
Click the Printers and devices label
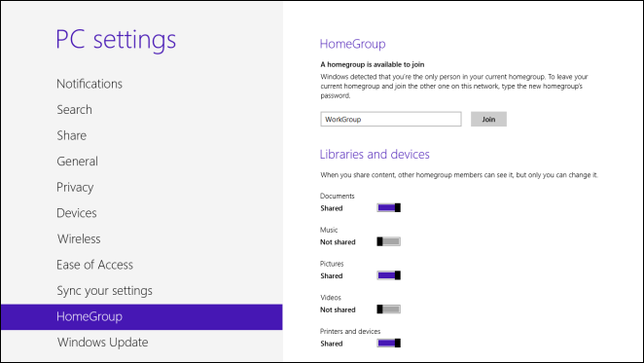350,331
